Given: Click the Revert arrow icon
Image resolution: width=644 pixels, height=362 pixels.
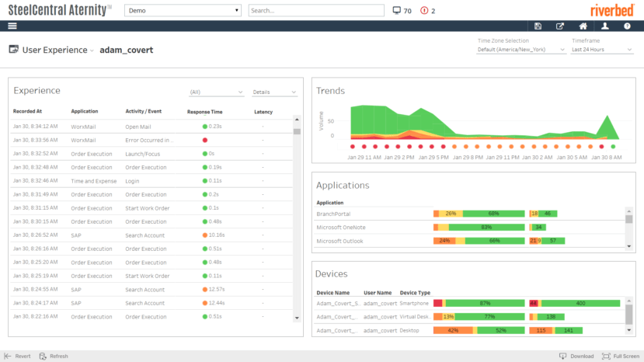Looking at the screenshot, I should [8, 356].
